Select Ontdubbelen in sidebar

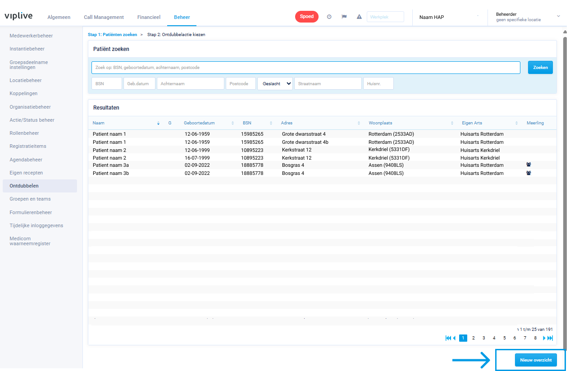[40, 186]
